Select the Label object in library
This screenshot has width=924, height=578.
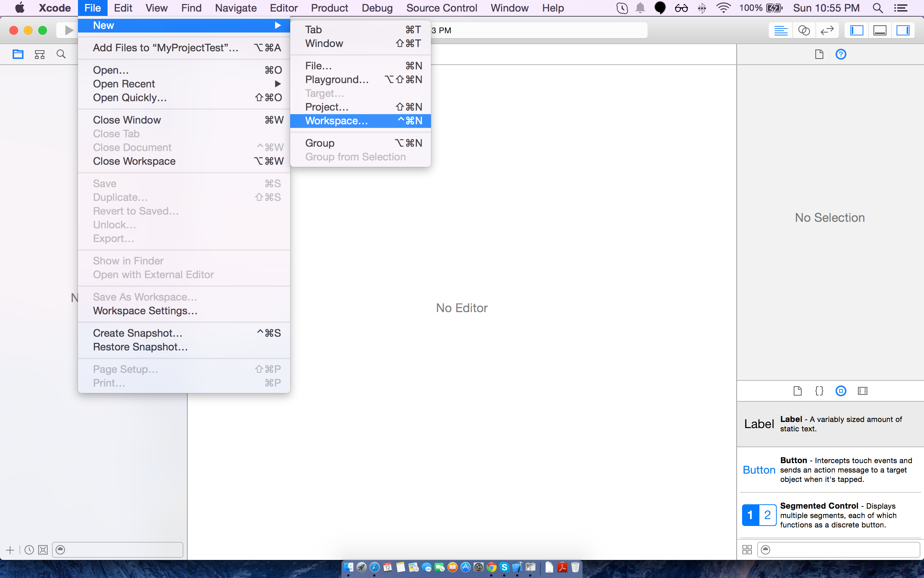point(830,424)
